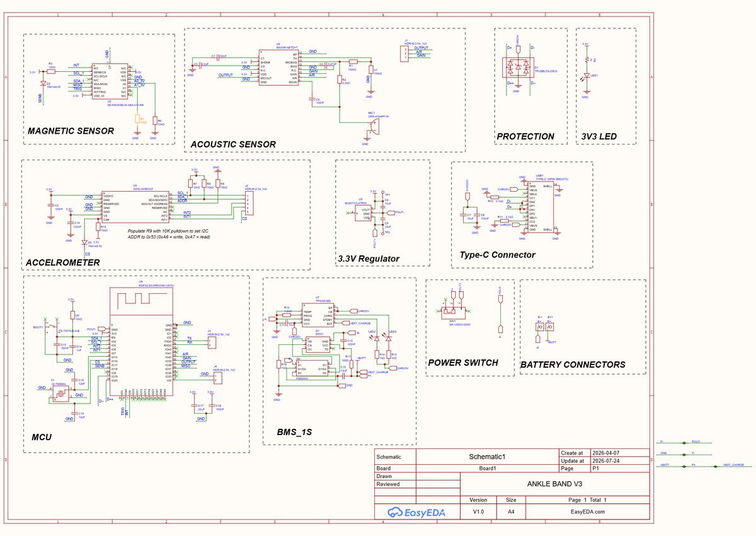756x536 pixels.
Task: Select the J3 TX/RX header in MCU block
Action: pos(213,342)
